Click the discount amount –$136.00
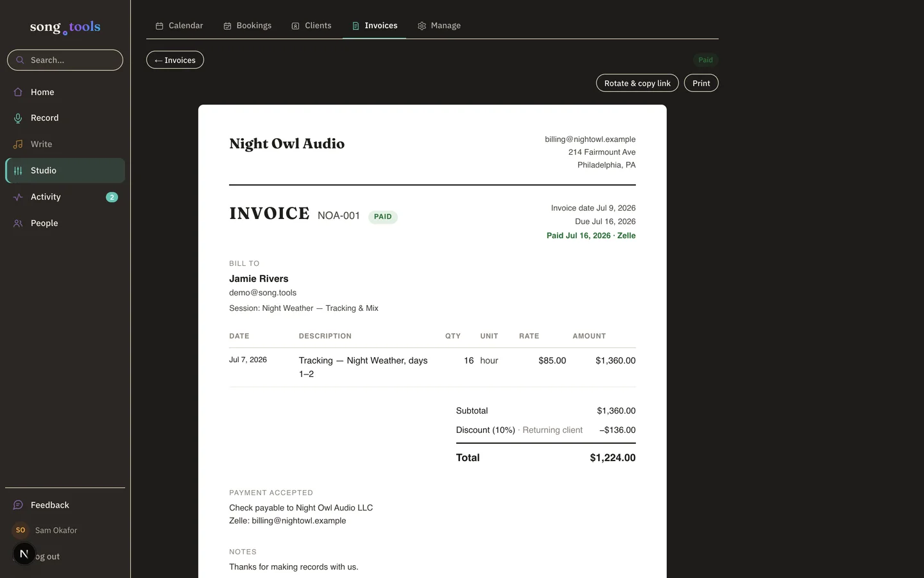 coord(617,430)
